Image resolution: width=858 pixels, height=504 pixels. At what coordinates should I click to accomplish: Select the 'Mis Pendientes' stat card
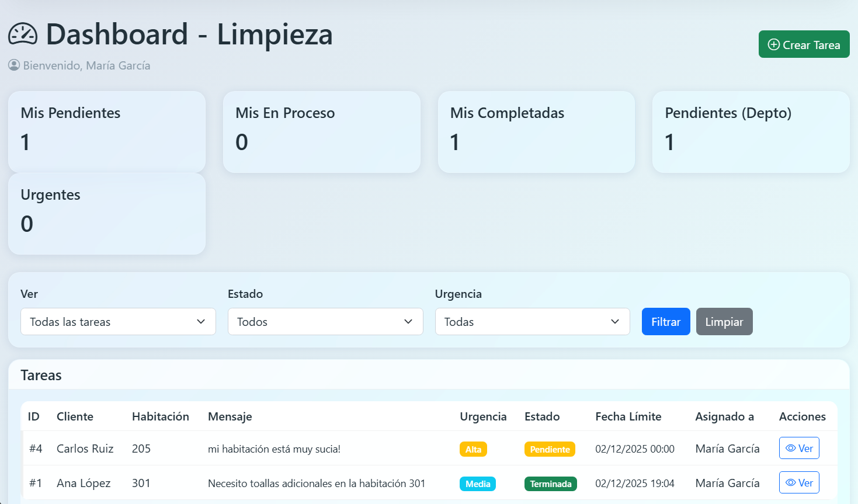point(106,131)
